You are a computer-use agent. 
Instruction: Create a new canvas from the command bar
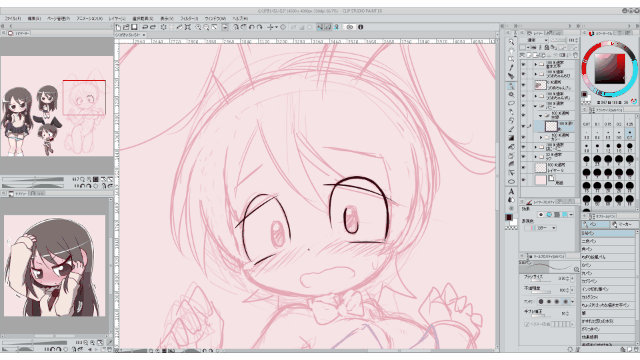coord(118,27)
